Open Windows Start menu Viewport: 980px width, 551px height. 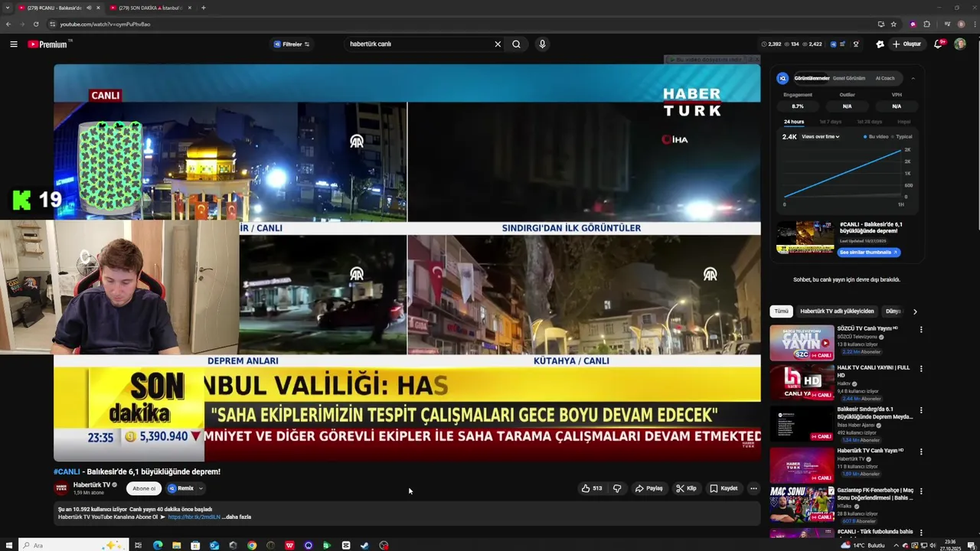pyautogui.click(x=8, y=546)
